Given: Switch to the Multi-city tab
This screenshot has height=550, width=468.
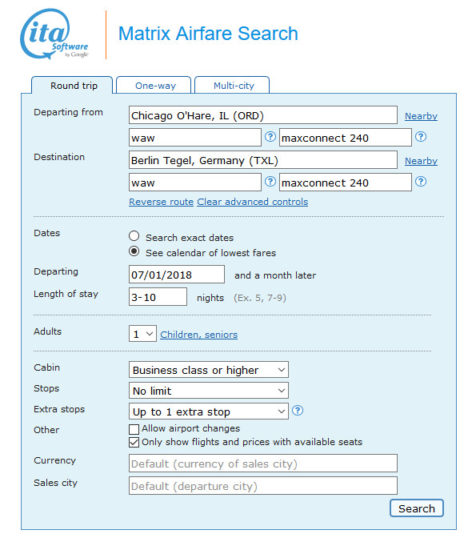Looking at the screenshot, I should coord(232,85).
